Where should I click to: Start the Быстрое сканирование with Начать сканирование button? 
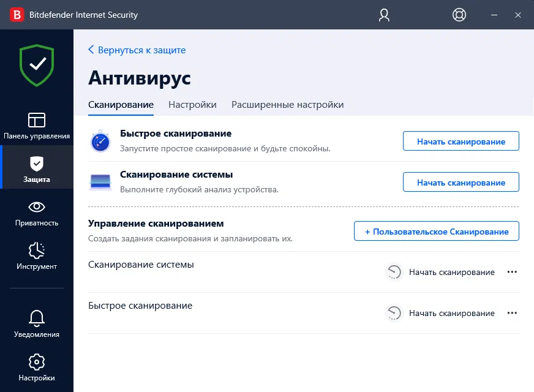461,141
